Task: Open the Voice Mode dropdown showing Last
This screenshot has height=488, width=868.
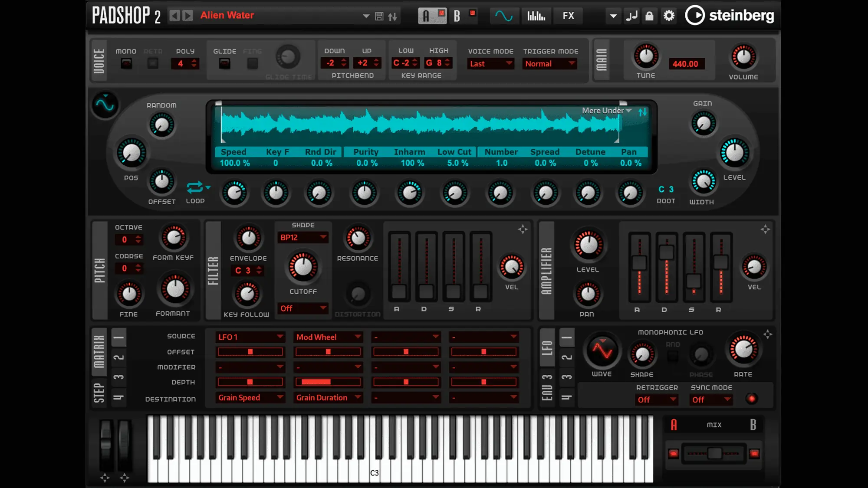Action: [490, 64]
